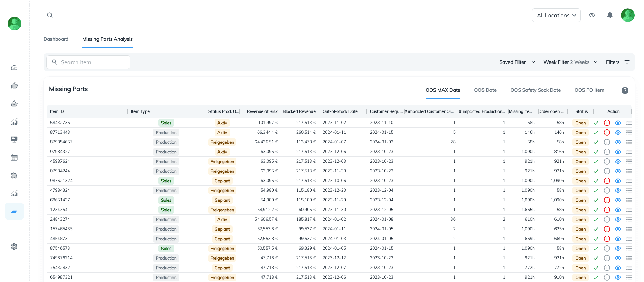
Task: Open the speedometer dashboard icon in sidebar
Action: click(x=14, y=68)
